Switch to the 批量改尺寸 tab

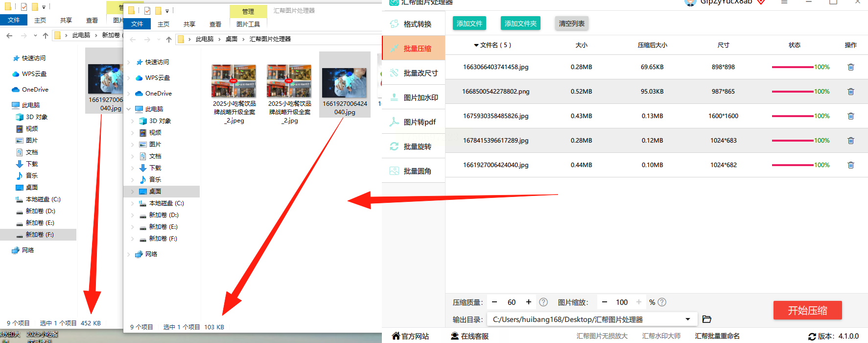pyautogui.click(x=414, y=73)
